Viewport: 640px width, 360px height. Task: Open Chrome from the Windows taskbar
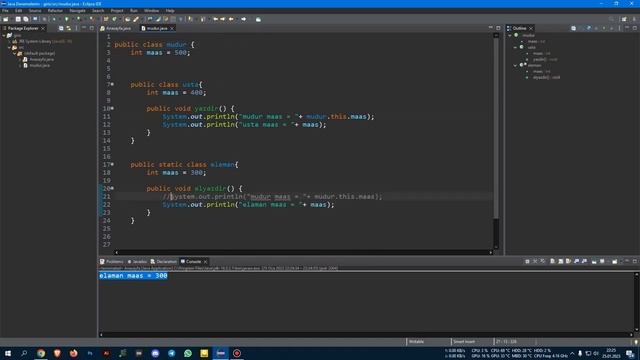[x=41, y=353]
